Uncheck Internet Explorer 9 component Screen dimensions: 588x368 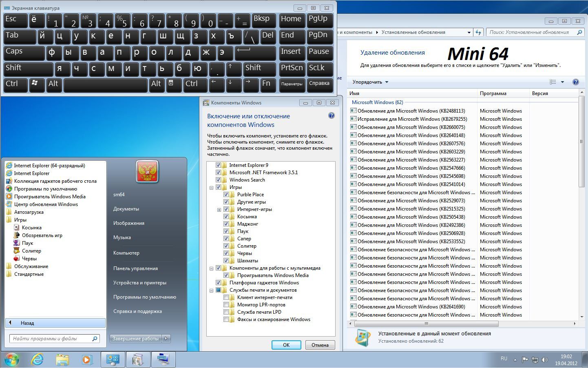(218, 165)
